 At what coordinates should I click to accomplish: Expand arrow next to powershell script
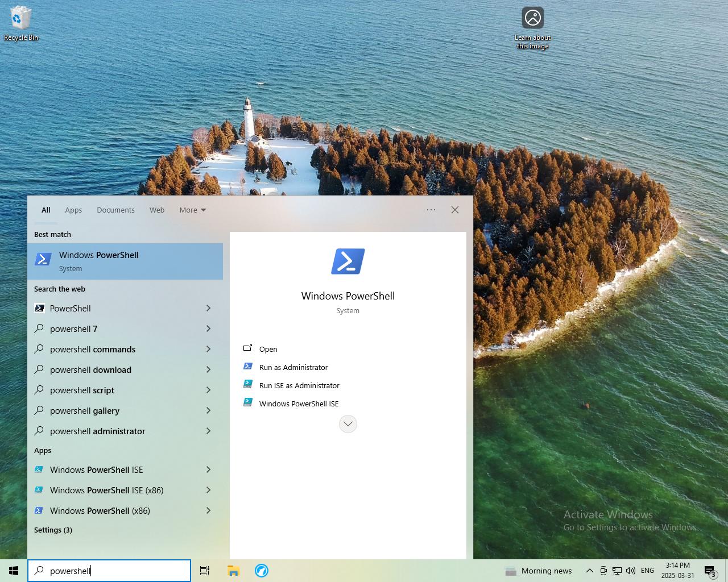coord(208,390)
